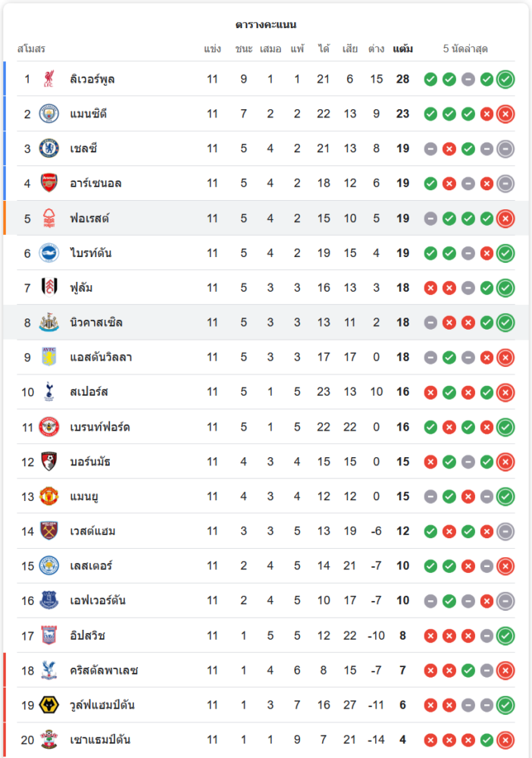Select the ไบรท์ตัน team row name
Viewport: 532px width, 758px height.
coord(91,253)
